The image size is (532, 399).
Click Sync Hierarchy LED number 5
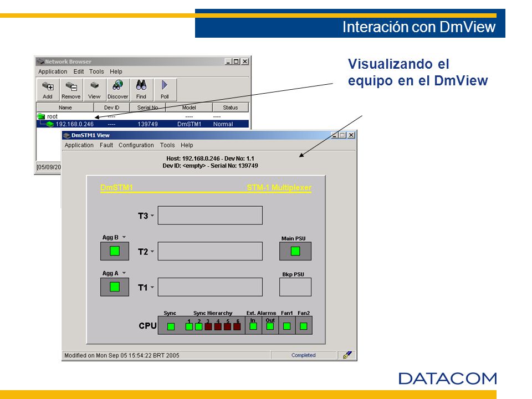[227, 326]
